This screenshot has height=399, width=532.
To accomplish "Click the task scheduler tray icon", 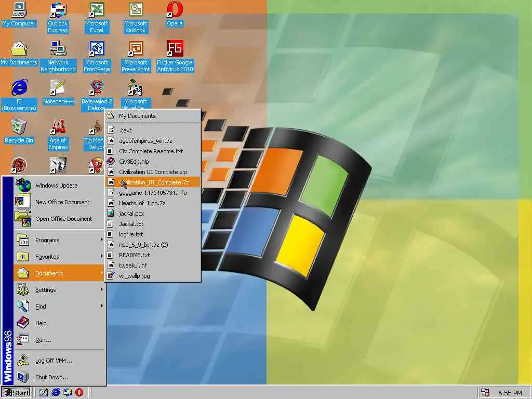I will [x=485, y=393].
